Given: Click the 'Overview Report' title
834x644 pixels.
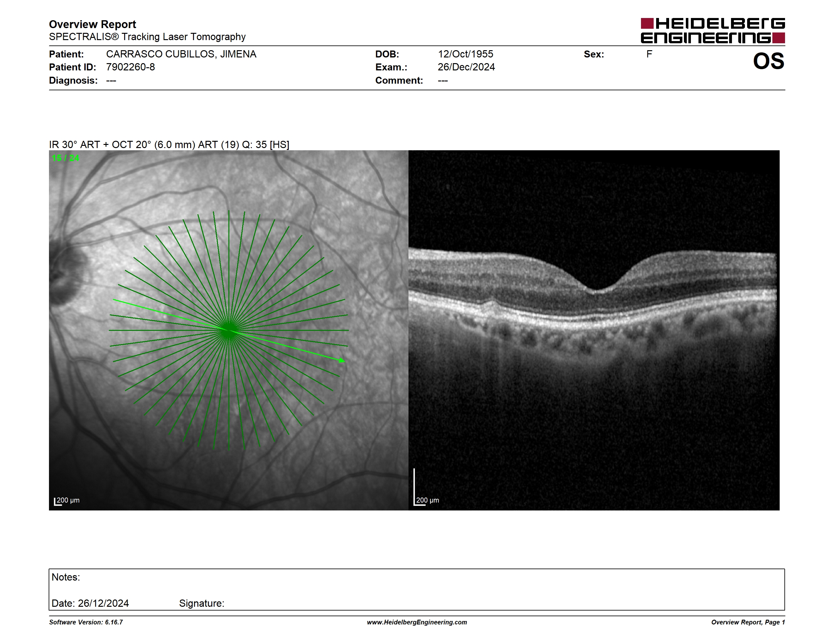Looking at the screenshot, I should point(93,24).
